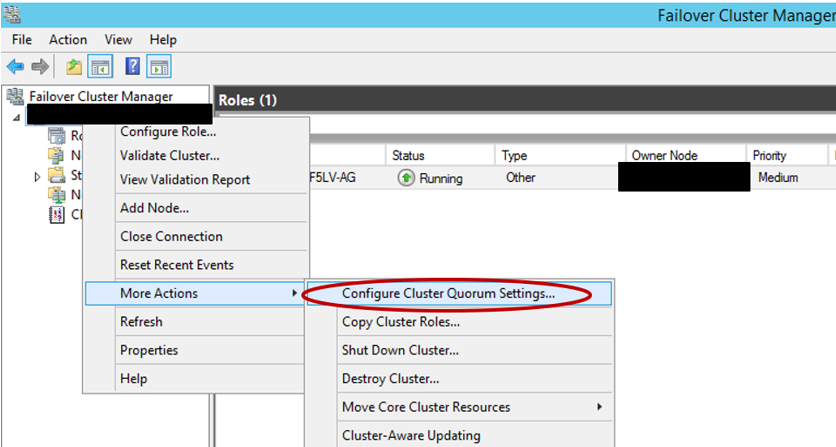Click the Roles node icon in tree

pyautogui.click(x=57, y=136)
